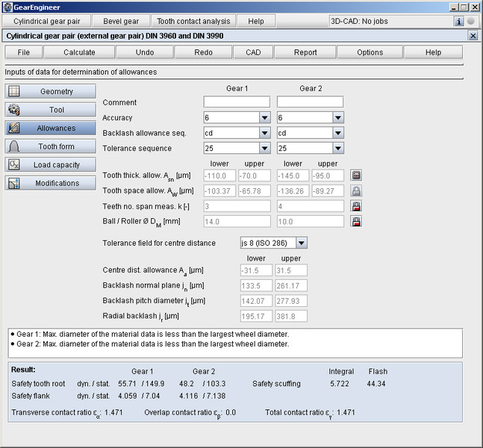
Task: Select the Allowances section icon
Action: pyautogui.click(x=14, y=128)
